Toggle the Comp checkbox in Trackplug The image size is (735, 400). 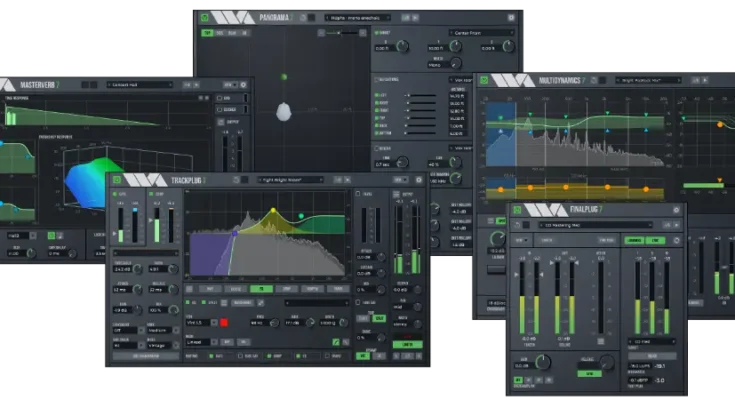tap(151, 193)
